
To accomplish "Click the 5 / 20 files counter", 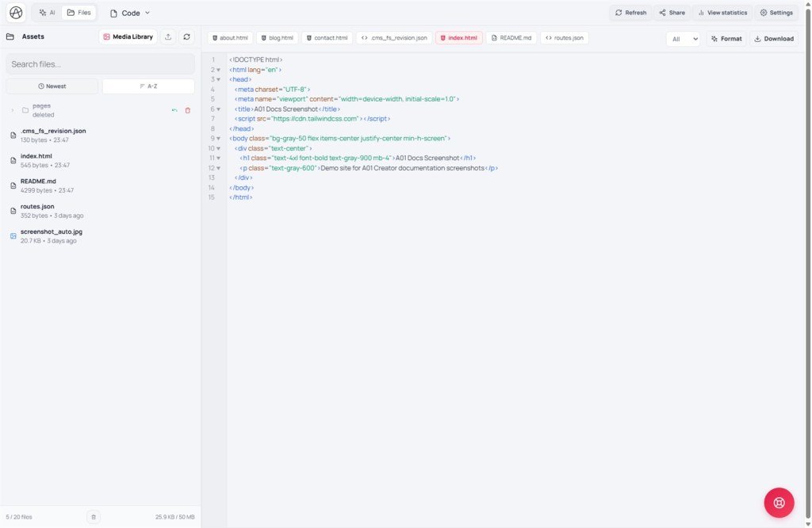I will [x=19, y=517].
